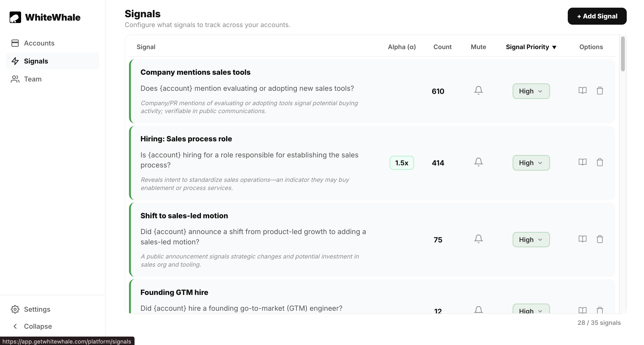Click the Signal column header

pos(146,47)
